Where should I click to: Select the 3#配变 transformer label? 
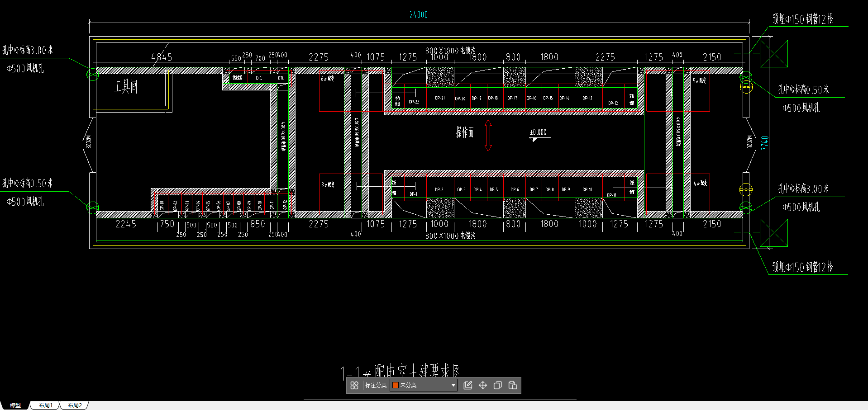coord(328,184)
